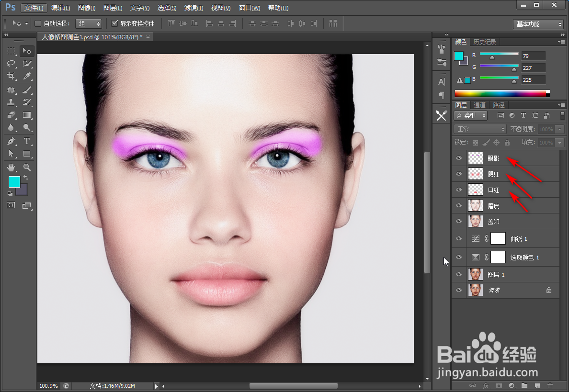Swap foreground and background colors icon
569x392 pixels.
[x=26, y=178]
